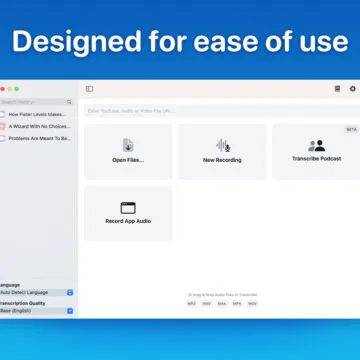The height and width of the screenshot is (360, 360).
Task: Click the M4A format tag
Action: [222, 304]
